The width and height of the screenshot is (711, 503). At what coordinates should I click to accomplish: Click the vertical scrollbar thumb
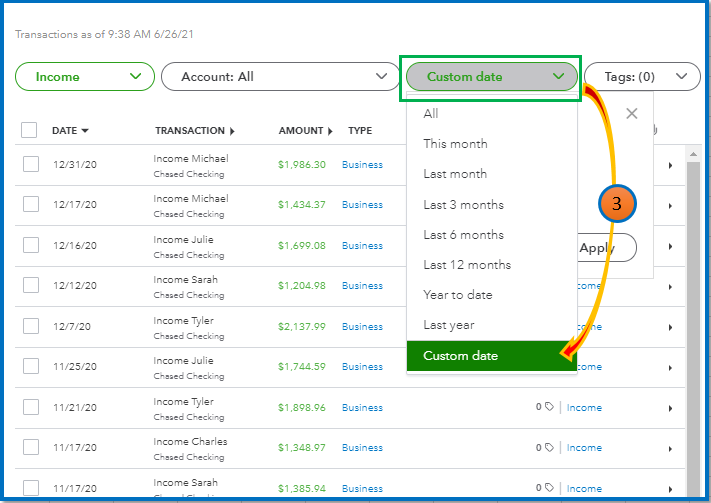(693, 329)
